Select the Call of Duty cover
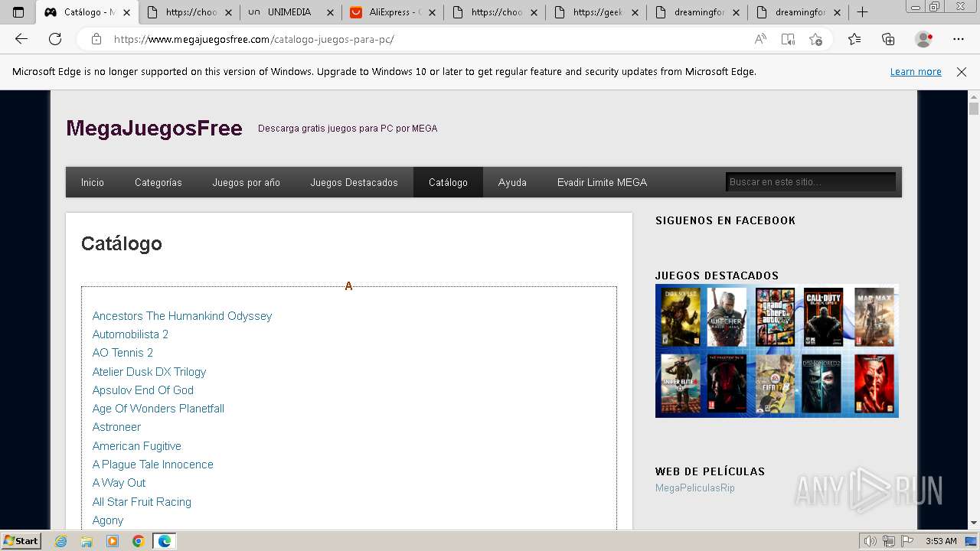980x551 pixels. (824, 317)
